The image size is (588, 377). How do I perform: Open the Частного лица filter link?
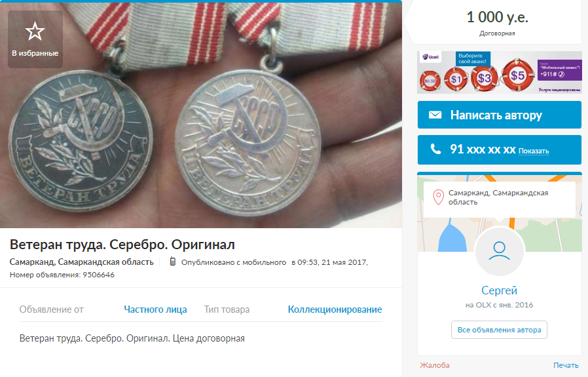click(x=155, y=309)
